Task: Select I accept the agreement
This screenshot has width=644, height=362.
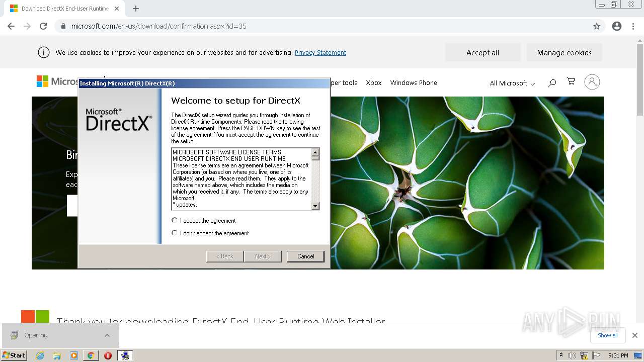Action: pos(175,220)
